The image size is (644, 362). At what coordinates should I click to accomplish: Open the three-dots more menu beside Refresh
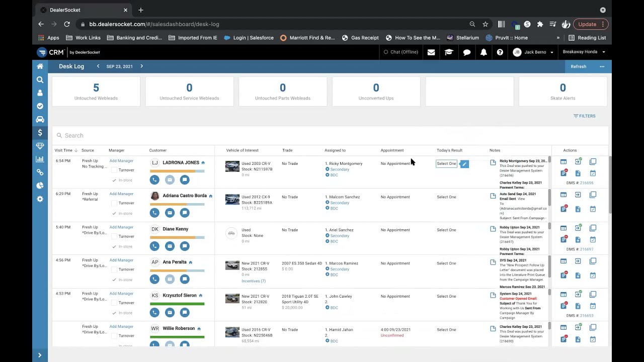(602, 66)
